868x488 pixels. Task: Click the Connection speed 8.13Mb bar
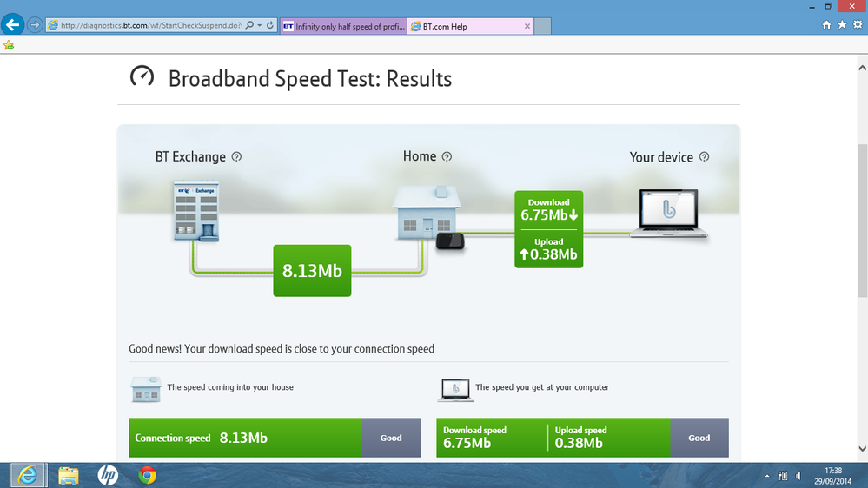click(x=245, y=438)
